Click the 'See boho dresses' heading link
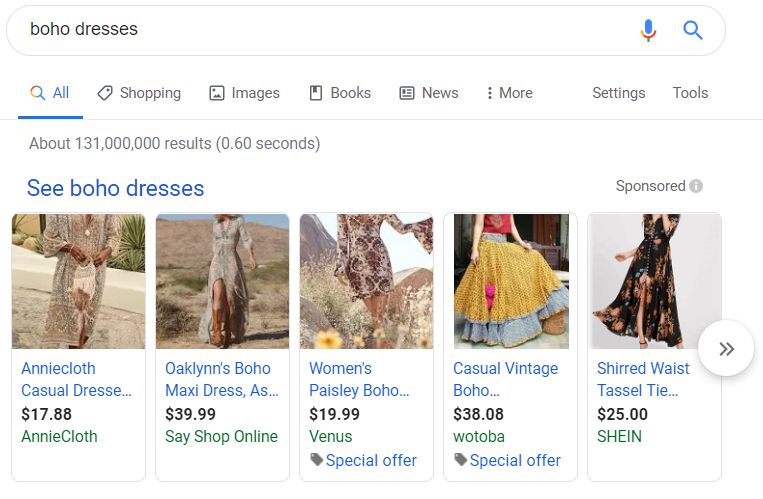Image resolution: width=763 pixels, height=499 pixels. [x=115, y=188]
